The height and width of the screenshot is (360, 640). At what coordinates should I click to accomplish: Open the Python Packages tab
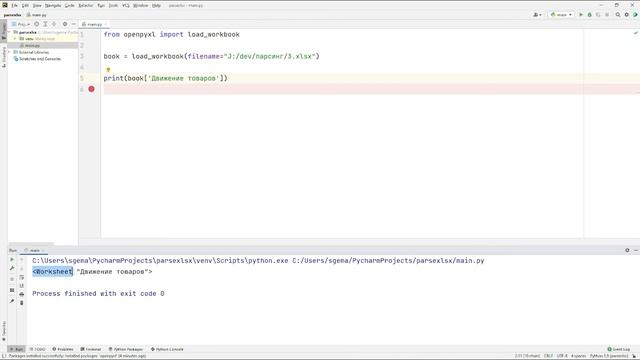[125, 349]
